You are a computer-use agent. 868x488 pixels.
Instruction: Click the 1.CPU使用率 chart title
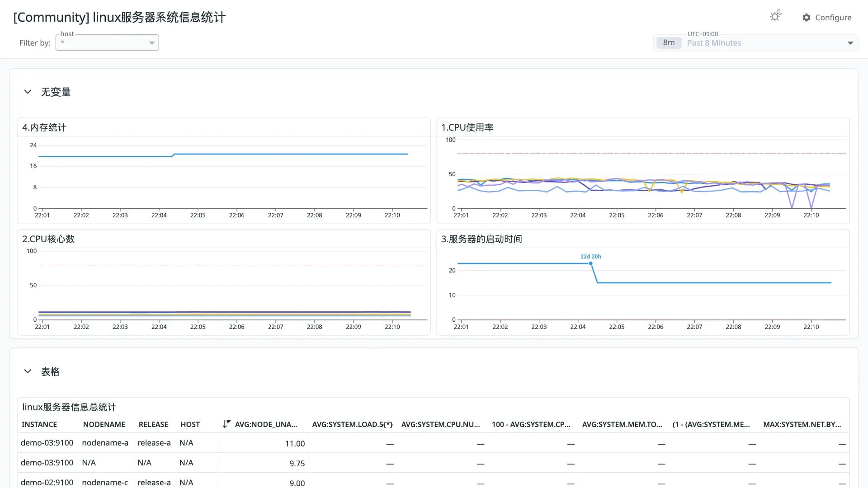(x=467, y=128)
